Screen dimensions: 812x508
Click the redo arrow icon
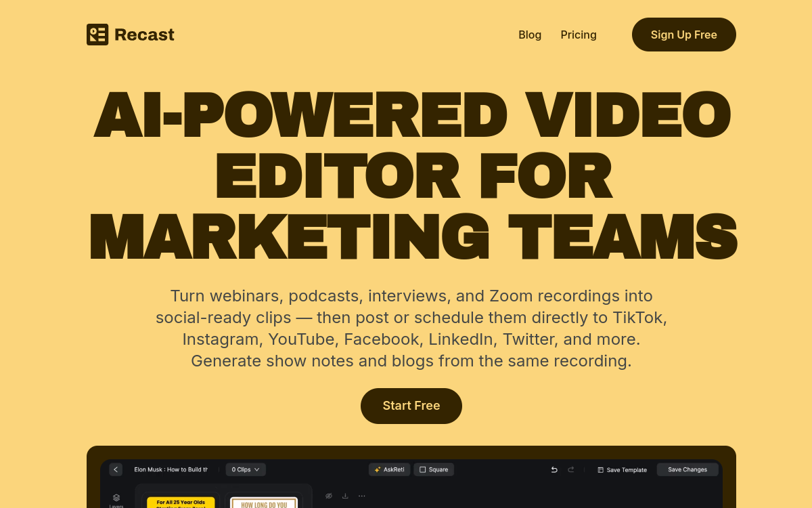coord(571,469)
